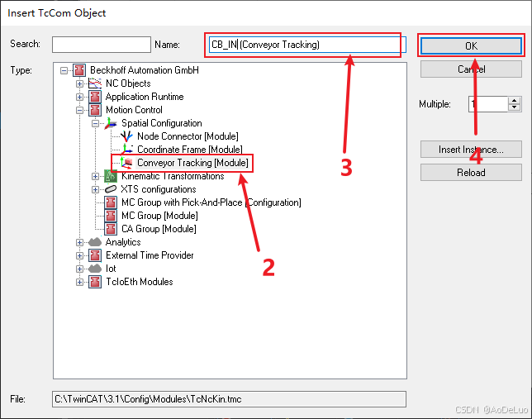Image resolution: width=532 pixels, height=419 pixels.
Task: Expand the Kinematic Transformations node
Action: pos(95,176)
